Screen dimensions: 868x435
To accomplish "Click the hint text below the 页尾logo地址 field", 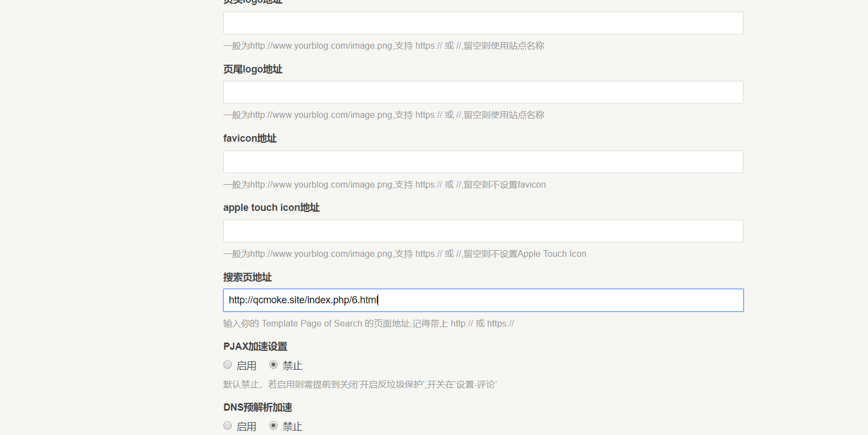I will pos(384,115).
